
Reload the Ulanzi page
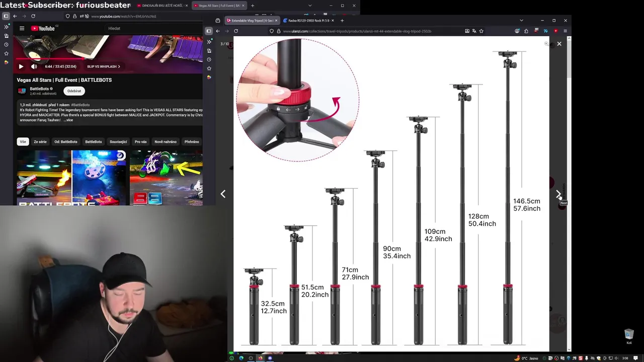236,31
